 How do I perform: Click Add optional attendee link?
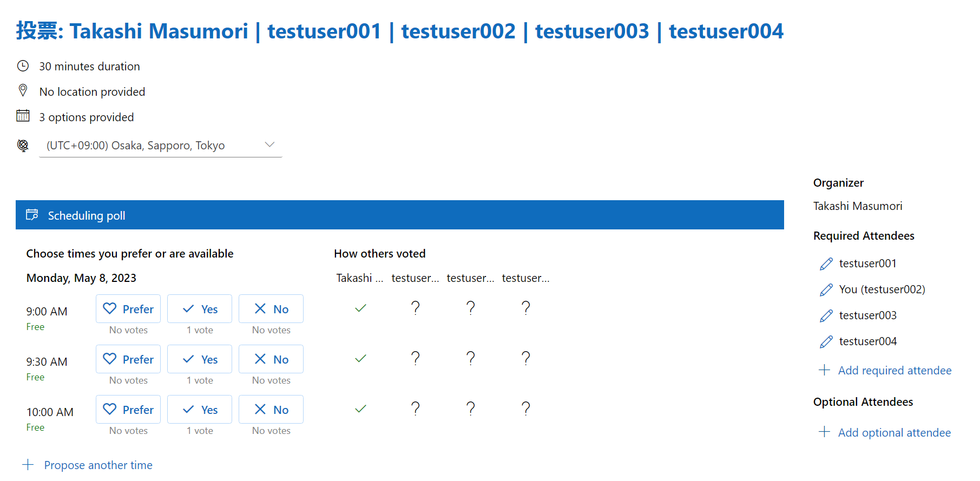pos(894,433)
